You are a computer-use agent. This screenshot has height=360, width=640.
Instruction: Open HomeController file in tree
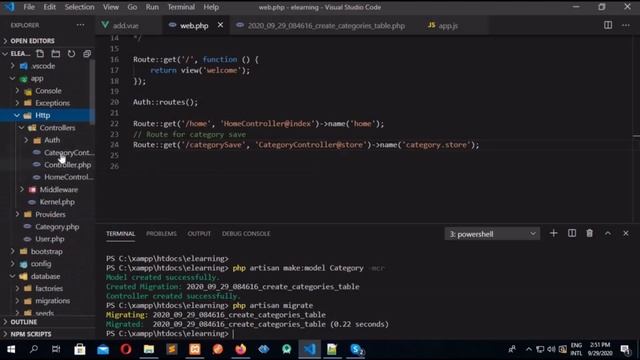[69, 177]
